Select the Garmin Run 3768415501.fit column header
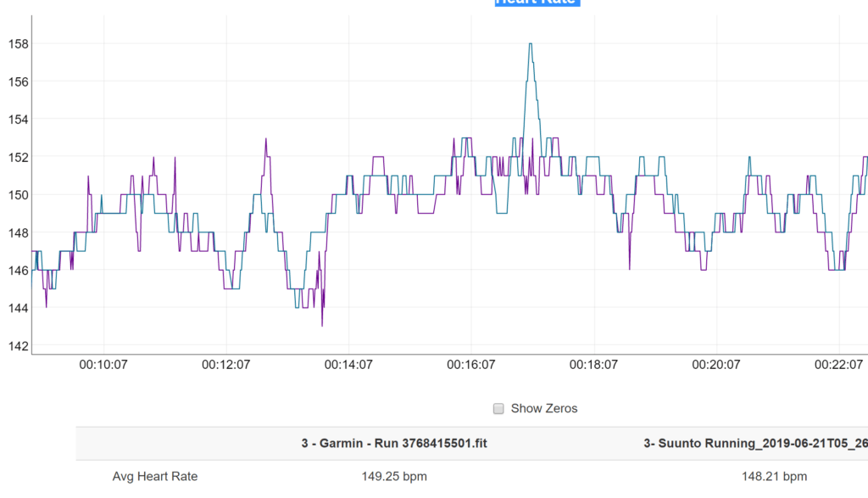 (x=394, y=443)
